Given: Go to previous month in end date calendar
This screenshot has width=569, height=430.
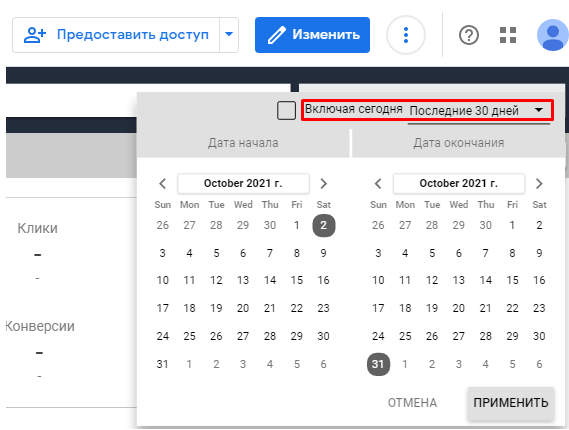Looking at the screenshot, I should (378, 184).
